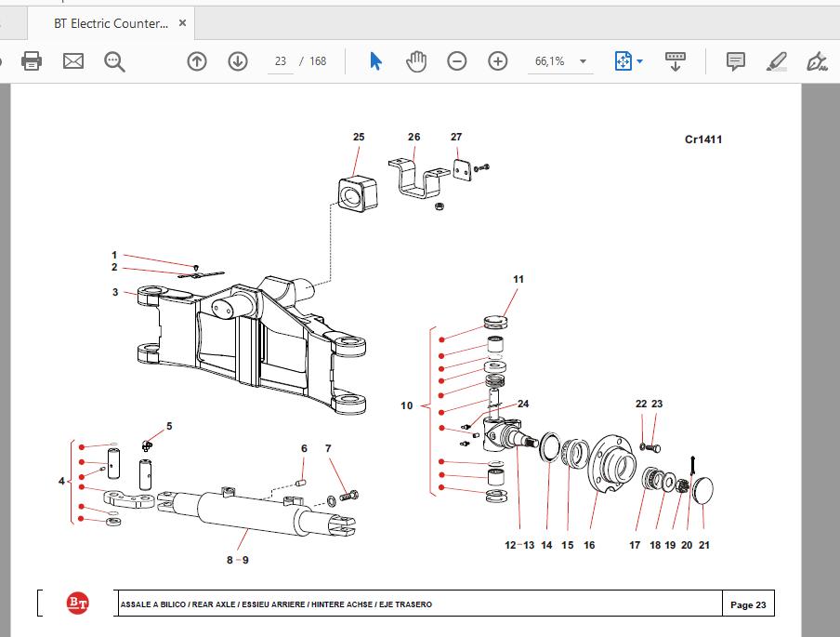840x637 pixels.
Task: Click part number 1 label
Action: pyautogui.click(x=114, y=255)
